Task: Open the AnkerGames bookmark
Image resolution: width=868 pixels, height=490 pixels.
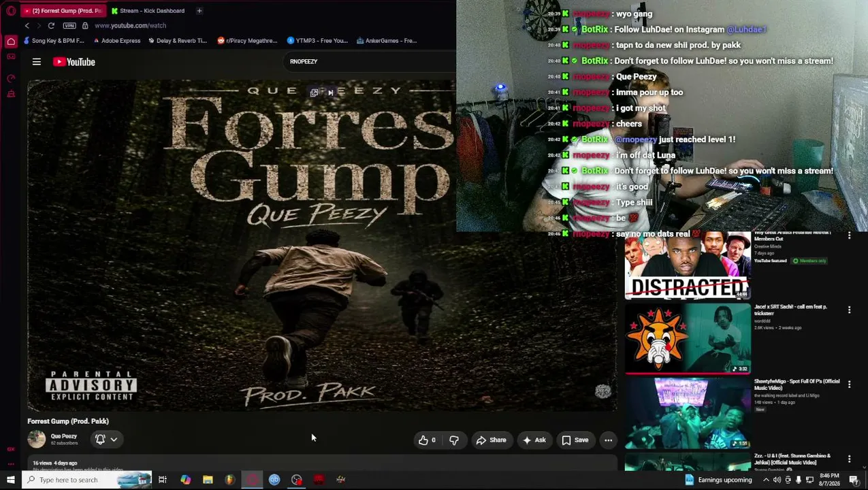Action: (387, 41)
